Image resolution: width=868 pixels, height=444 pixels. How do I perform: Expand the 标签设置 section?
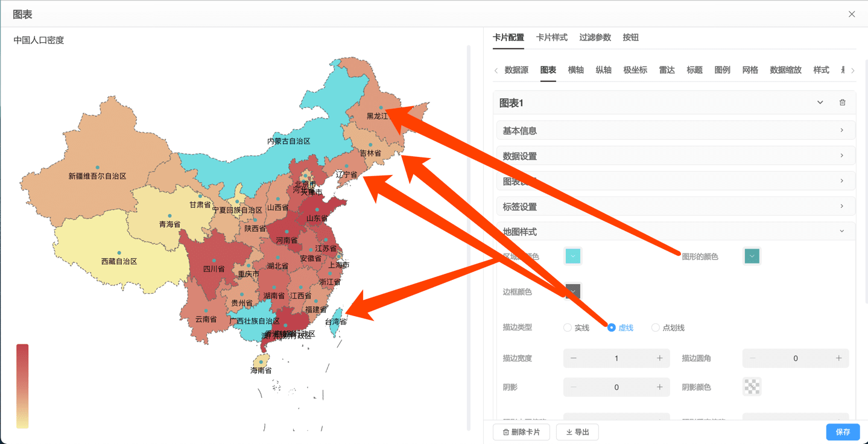click(676, 206)
